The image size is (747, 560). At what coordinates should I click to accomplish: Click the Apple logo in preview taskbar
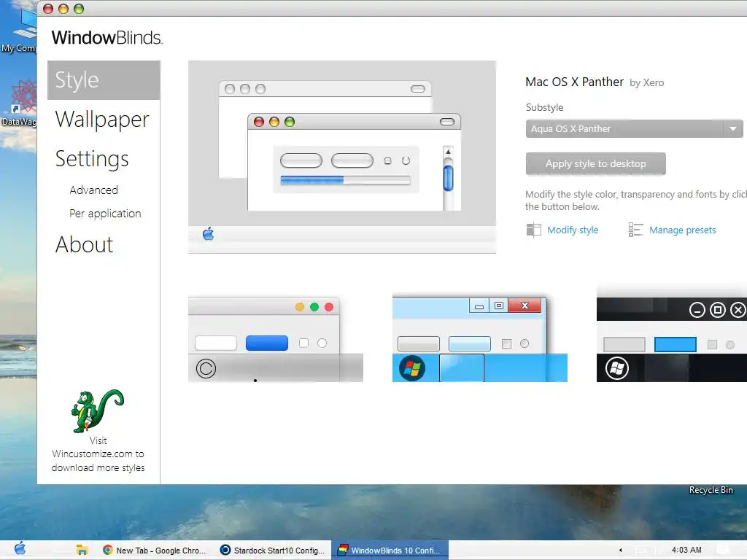pyautogui.click(x=208, y=234)
